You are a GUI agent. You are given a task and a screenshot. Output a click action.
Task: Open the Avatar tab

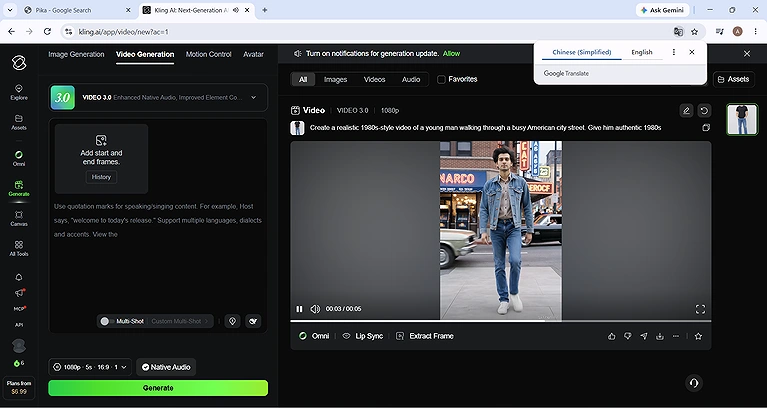pos(253,54)
